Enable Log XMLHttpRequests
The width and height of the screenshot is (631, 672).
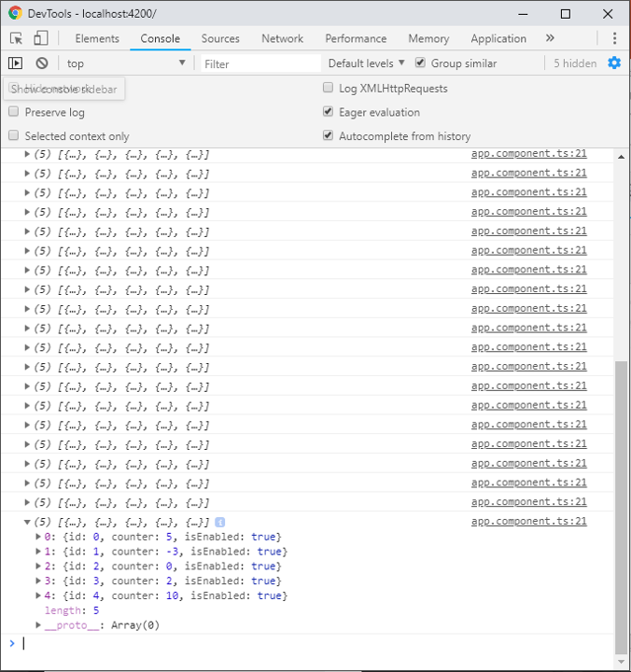(x=328, y=88)
